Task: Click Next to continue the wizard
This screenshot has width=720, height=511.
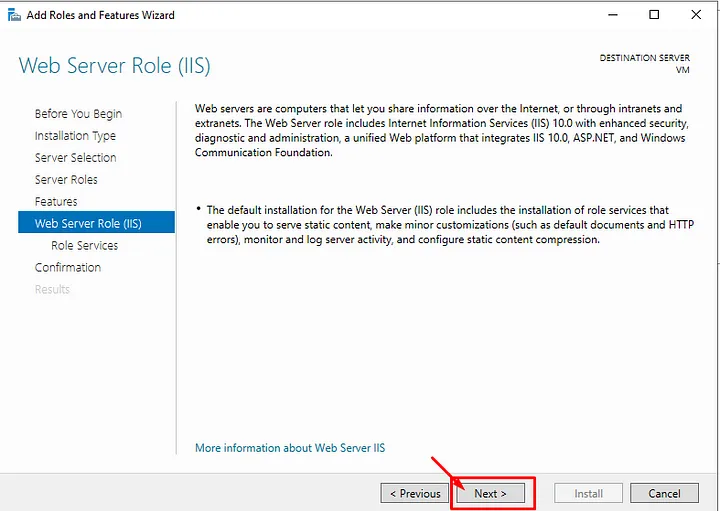Action: coord(490,493)
